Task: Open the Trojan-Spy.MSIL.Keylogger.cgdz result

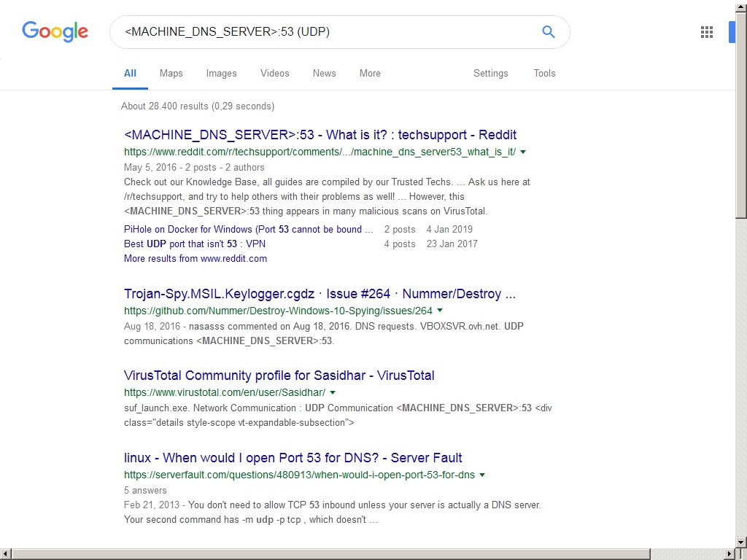Action: pos(320,294)
